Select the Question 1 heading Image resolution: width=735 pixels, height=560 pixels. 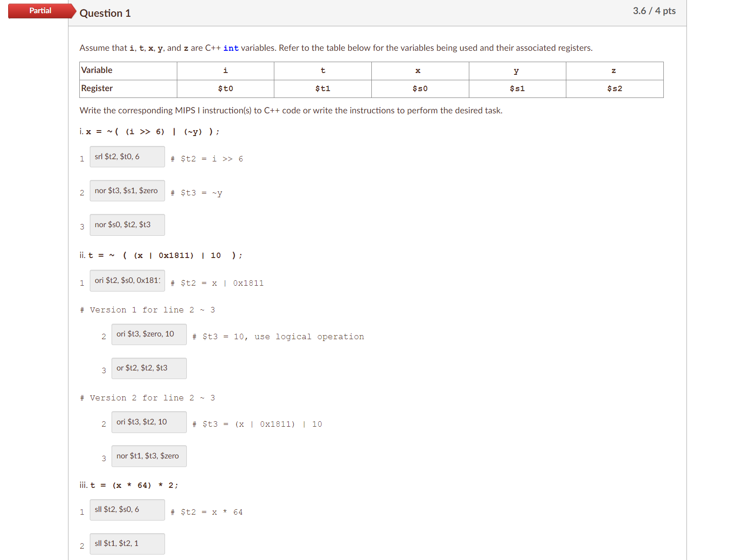[x=105, y=13]
